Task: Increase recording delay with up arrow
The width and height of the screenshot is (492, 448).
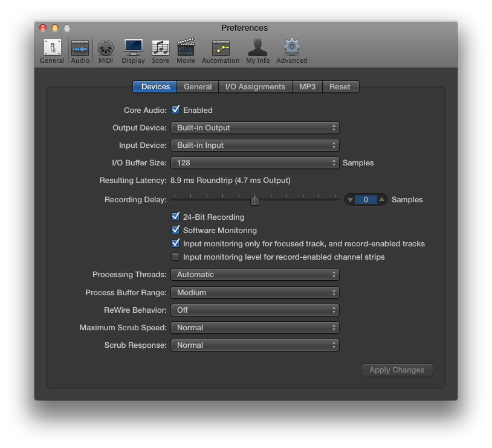Action: click(x=381, y=200)
